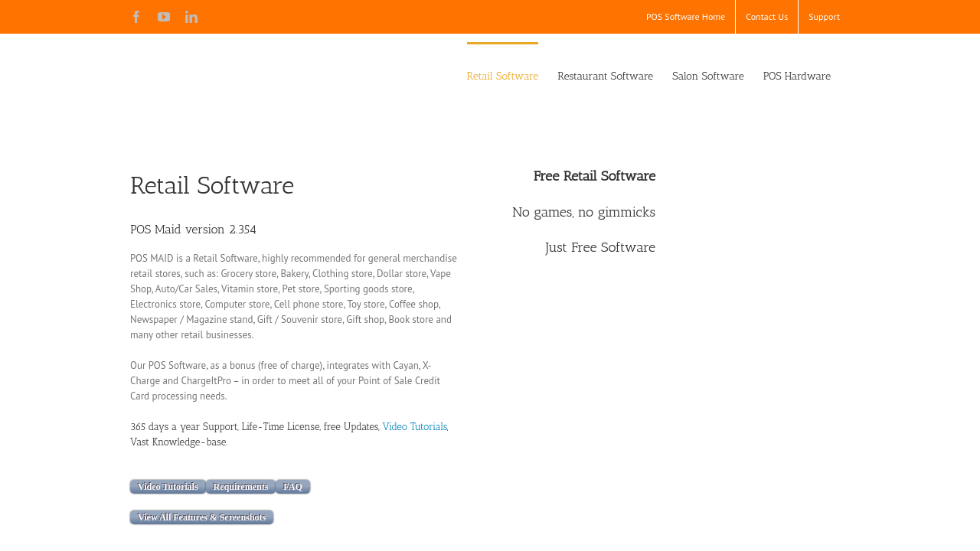
Task: Select the Retail Software menu item
Action: point(502,76)
